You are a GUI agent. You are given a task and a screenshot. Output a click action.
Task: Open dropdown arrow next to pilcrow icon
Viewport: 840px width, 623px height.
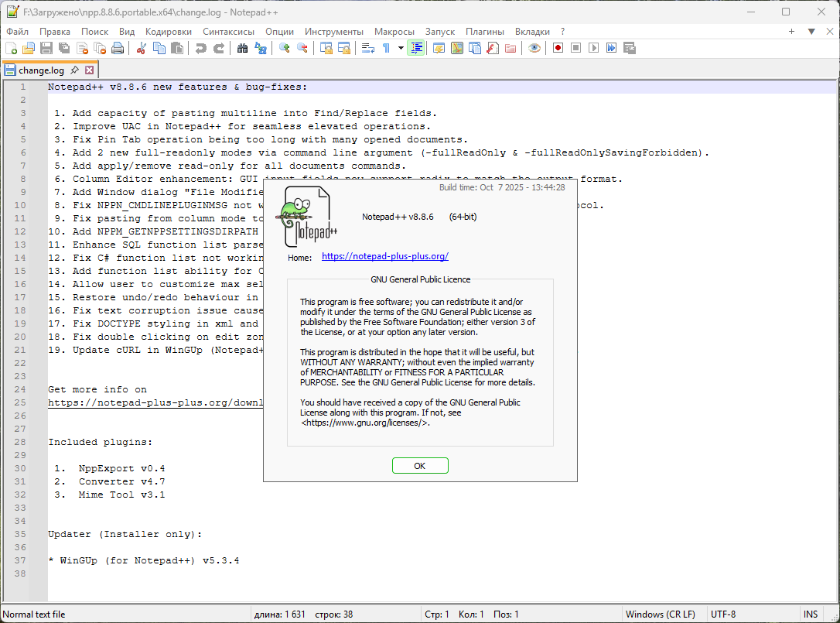click(401, 48)
